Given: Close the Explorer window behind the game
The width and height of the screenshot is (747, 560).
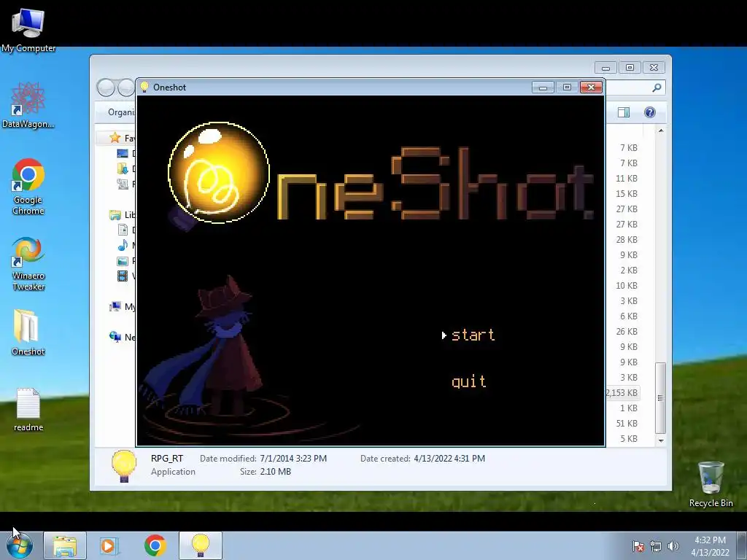Looking at the screenshot, I should click(654, 68).
